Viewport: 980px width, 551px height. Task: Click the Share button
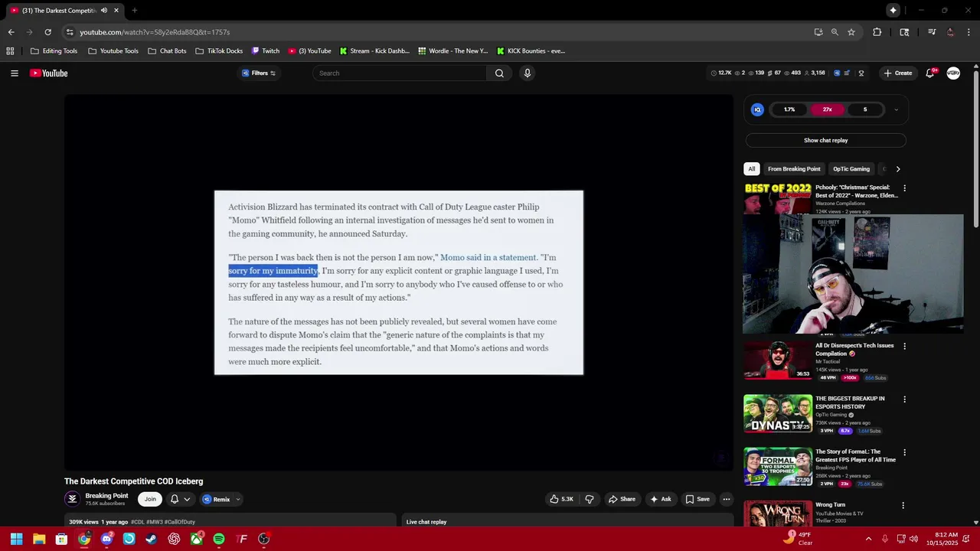(622, 499)
